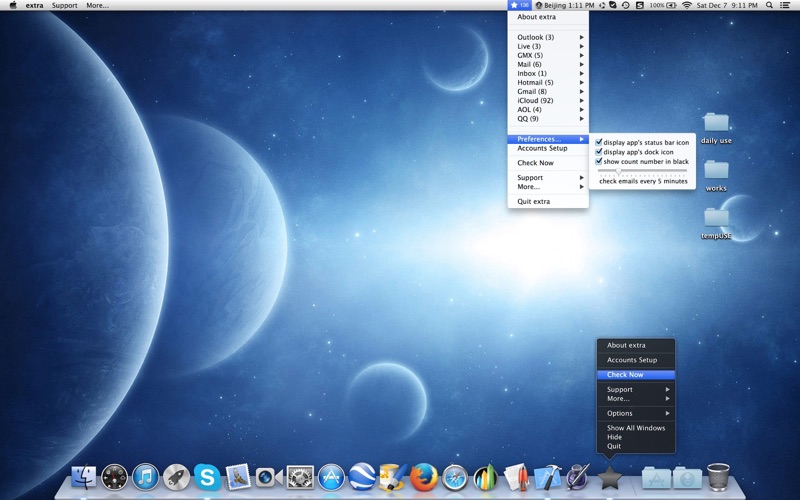Adjust the check emails interval slider
Screen dimensions: 800x500
(x=618, y=171)
